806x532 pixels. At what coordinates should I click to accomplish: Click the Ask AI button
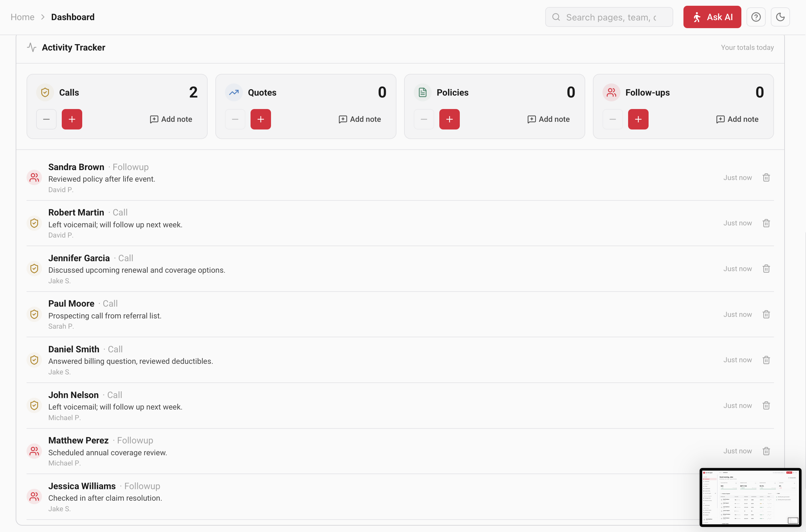point(712,17)
